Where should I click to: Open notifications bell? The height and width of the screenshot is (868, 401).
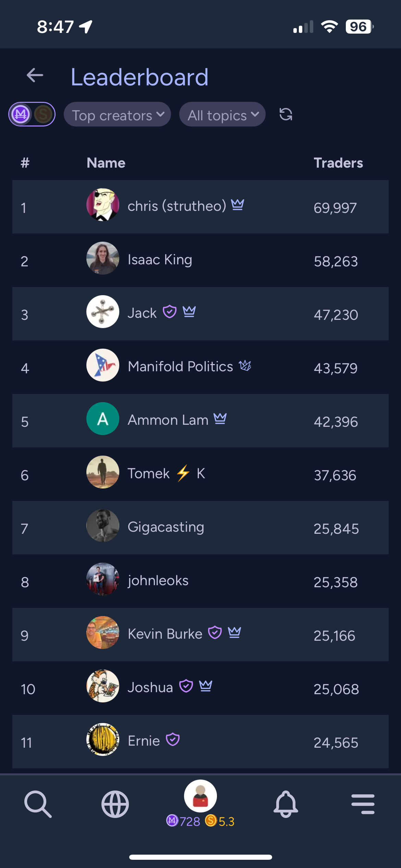[285, 804]
